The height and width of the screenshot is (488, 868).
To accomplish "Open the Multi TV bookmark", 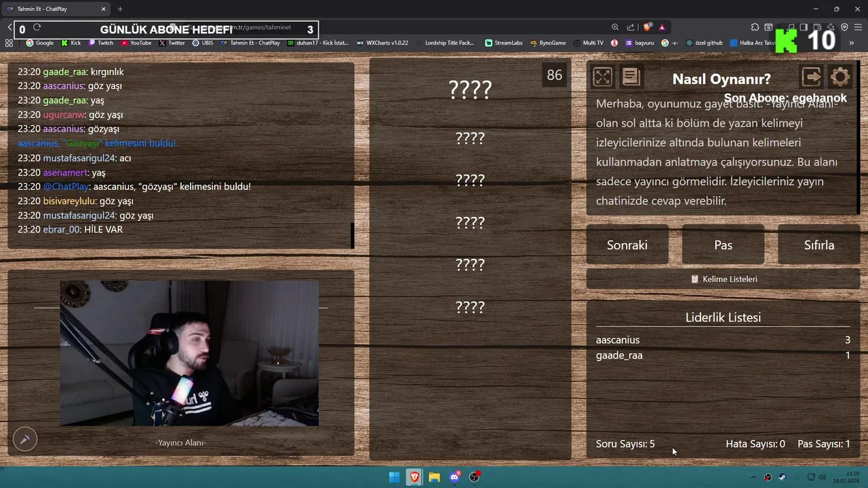I will (588, 43).
